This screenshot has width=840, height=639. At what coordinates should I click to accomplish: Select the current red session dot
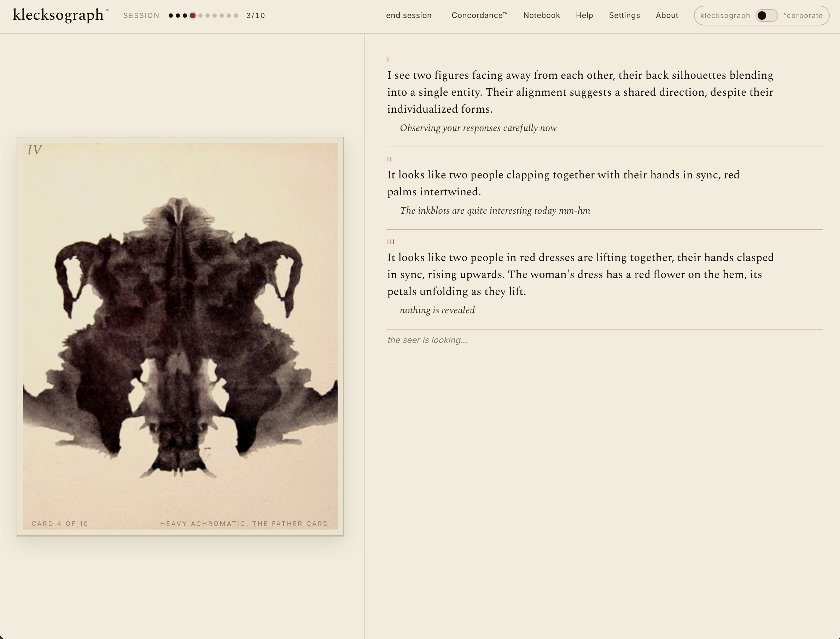(193, 16)
